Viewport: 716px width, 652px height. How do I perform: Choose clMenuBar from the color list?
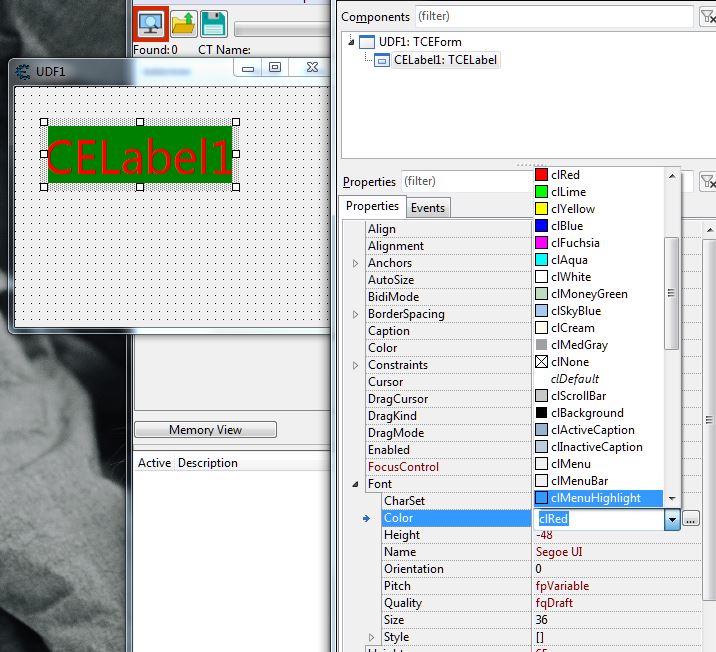[598, 481]
